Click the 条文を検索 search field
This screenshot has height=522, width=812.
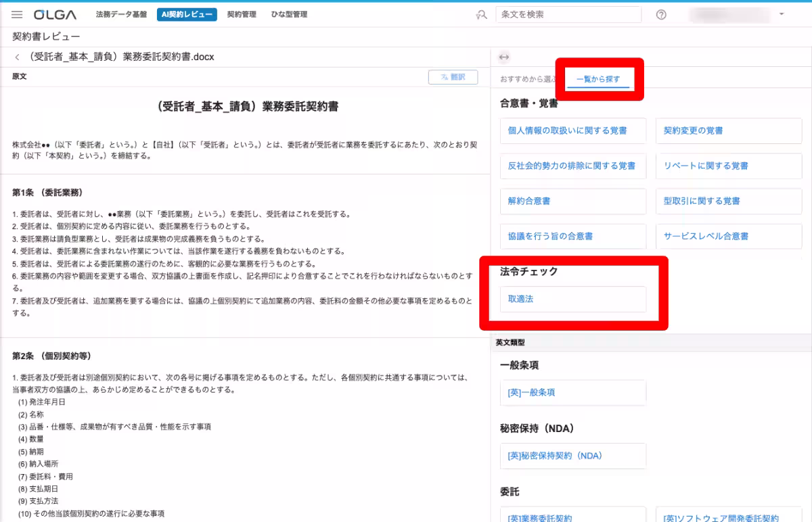click(x=568, y=14)
